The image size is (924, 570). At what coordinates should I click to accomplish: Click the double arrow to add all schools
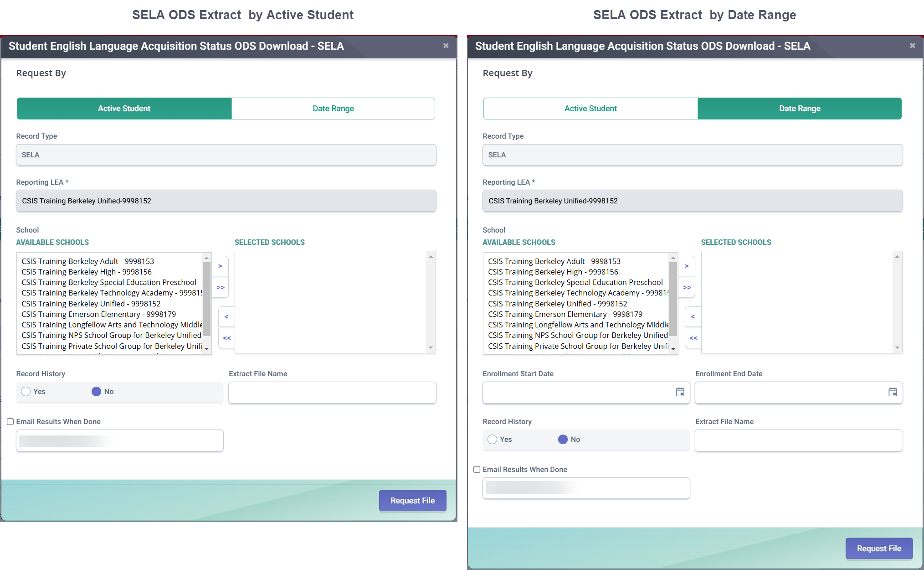(x=220, y=287)
